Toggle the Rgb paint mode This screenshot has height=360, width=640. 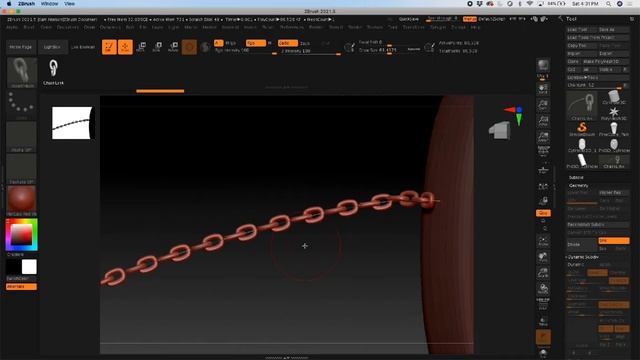click(x=256, y=43)
